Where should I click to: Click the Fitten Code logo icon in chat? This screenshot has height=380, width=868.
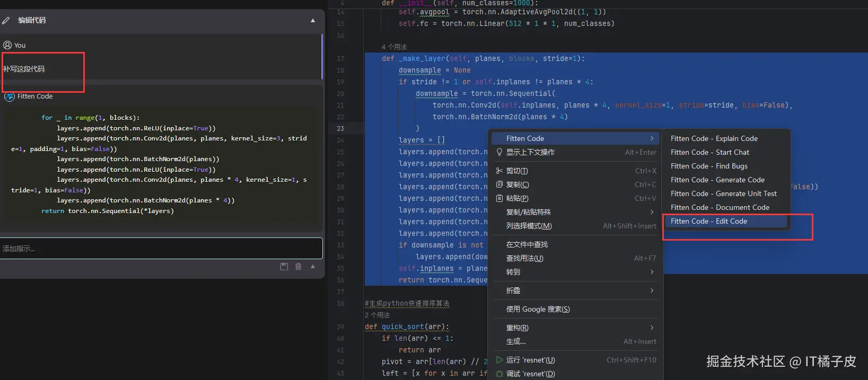pyautogui.click(x=10, y=96)
